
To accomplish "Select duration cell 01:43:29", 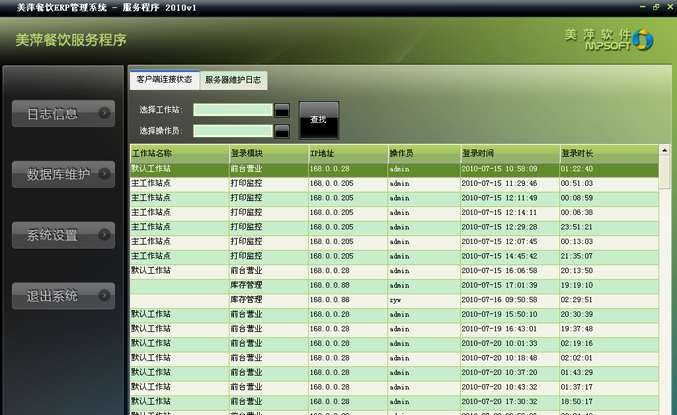I will pos(576,373).
